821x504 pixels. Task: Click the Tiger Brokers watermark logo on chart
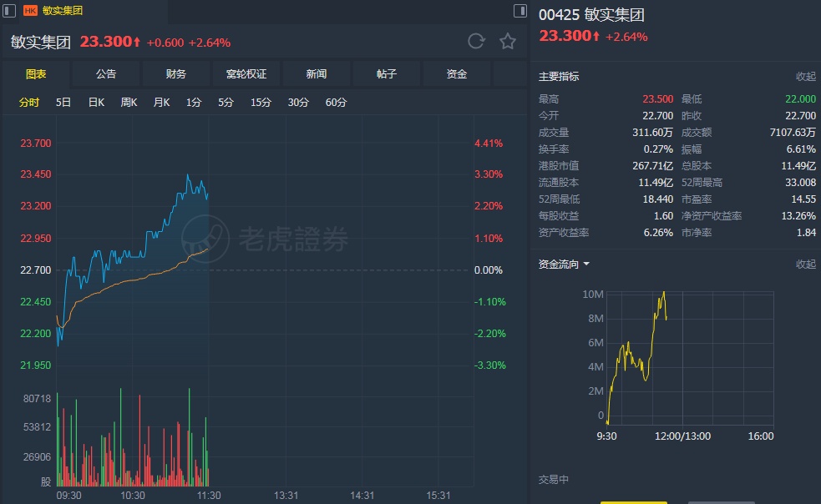pos(206,239)
